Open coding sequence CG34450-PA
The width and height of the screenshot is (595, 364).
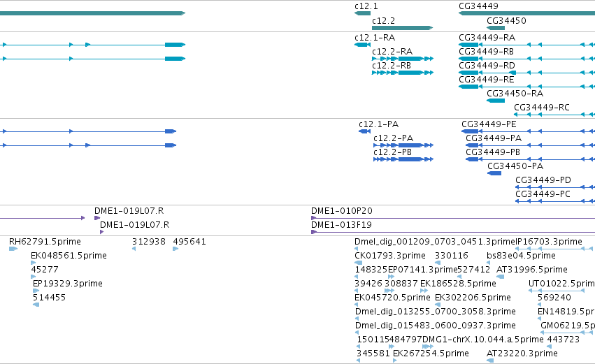(494, 173)
